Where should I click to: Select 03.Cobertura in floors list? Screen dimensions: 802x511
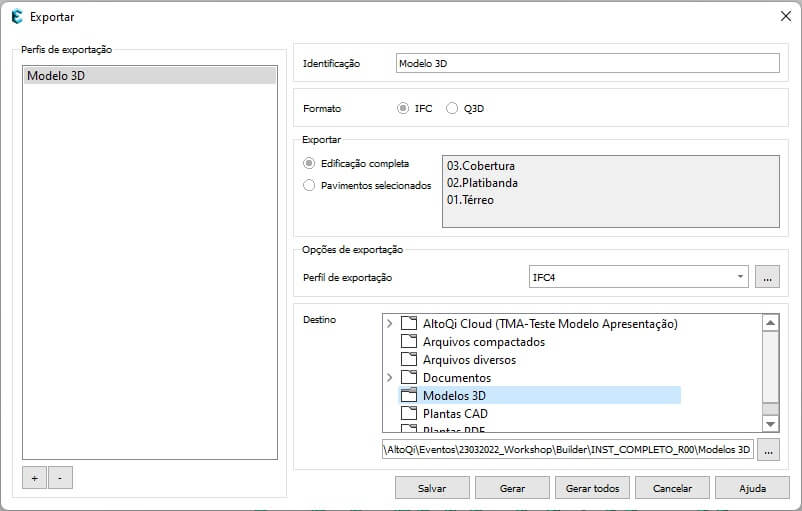coord(481,166)
